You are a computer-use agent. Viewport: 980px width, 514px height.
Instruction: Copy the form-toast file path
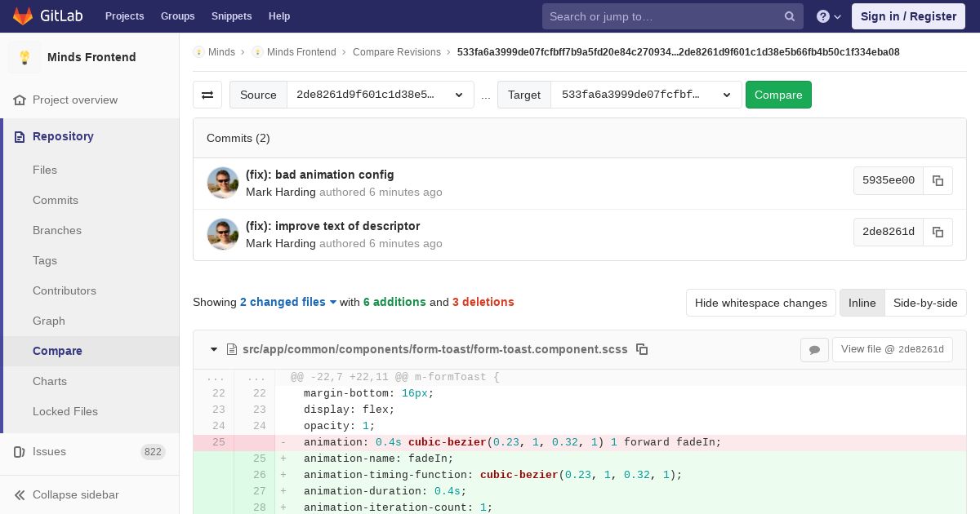pos(642,349)
